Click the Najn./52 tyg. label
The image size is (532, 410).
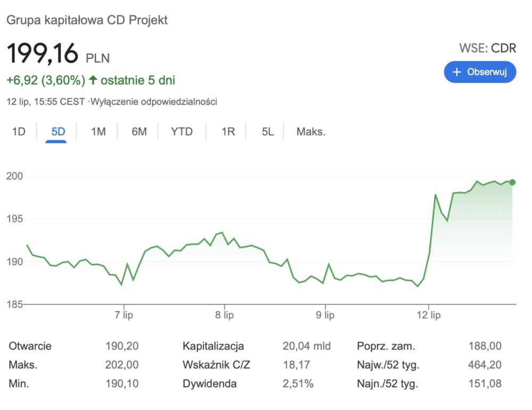tap(387, 384)
